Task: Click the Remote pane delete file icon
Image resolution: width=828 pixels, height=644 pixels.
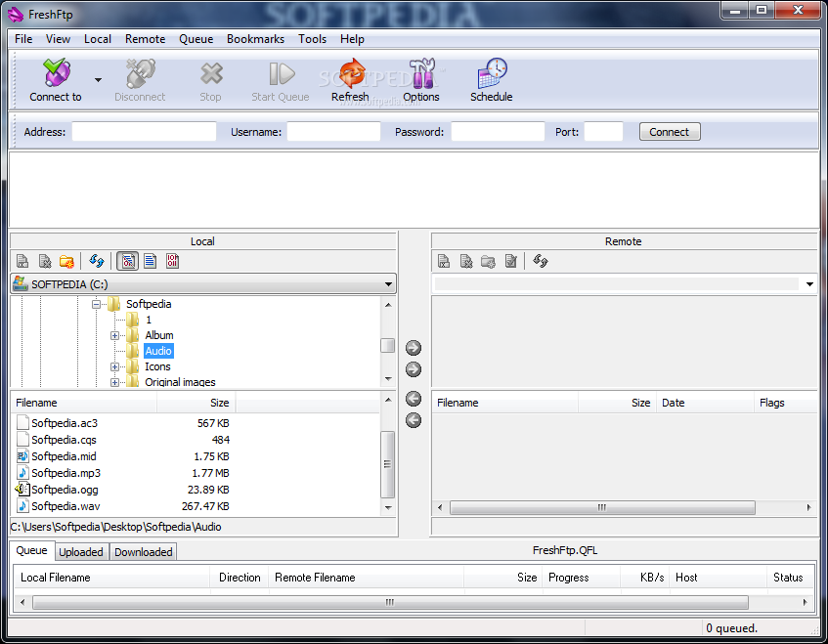Action: [466, 261]
